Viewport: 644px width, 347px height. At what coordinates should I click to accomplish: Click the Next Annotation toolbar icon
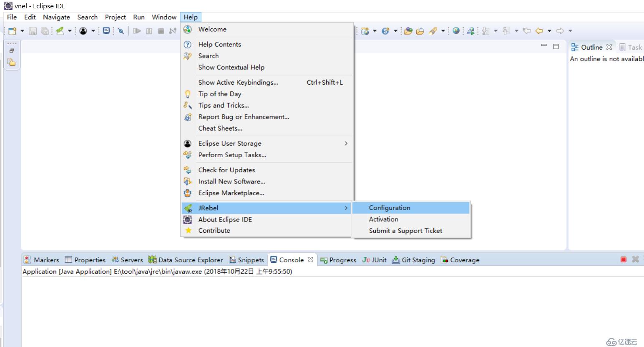(x=486, y=31)
